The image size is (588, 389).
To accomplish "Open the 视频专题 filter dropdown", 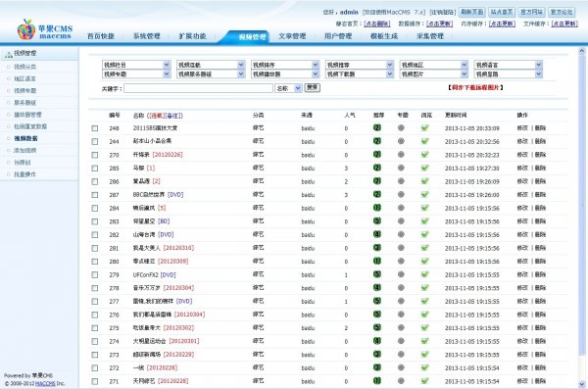I will 136,73.
